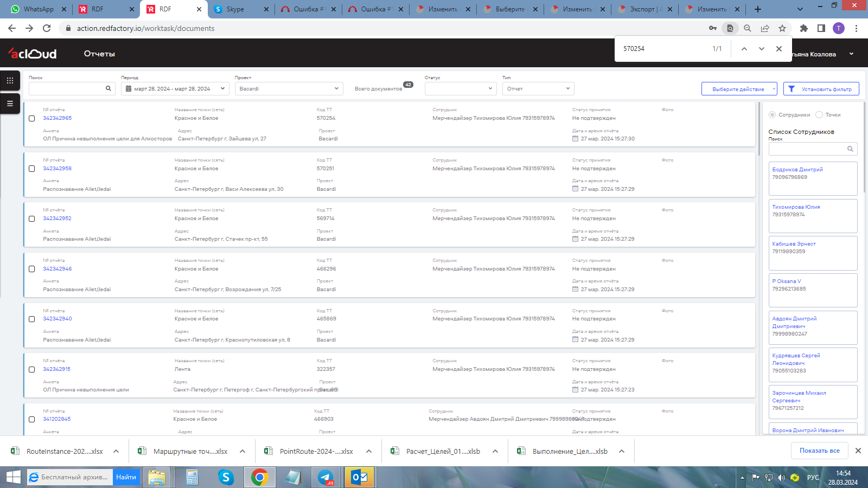Open browser extensions puzzle icon

804,28
